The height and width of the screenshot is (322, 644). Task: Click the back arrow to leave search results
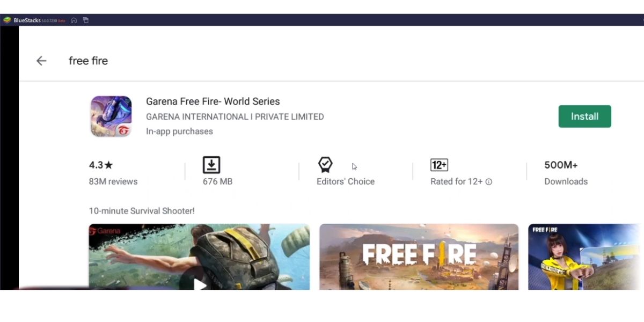point(41,61)
